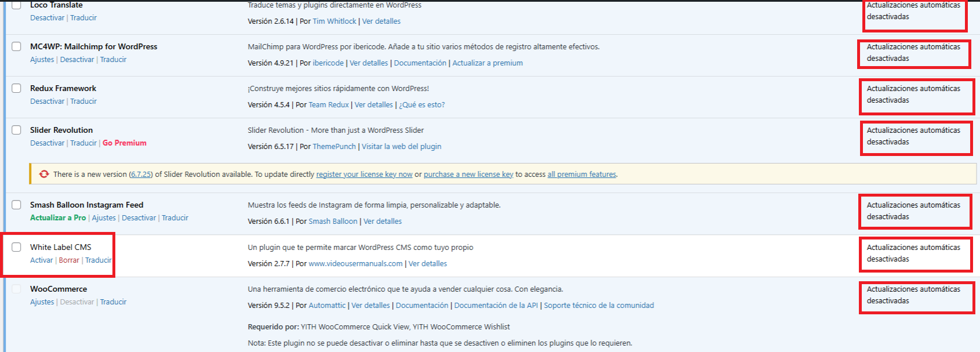Activate the White Label CMS plugin
This screenshot has height=352, width=980.
pos(41,260)
